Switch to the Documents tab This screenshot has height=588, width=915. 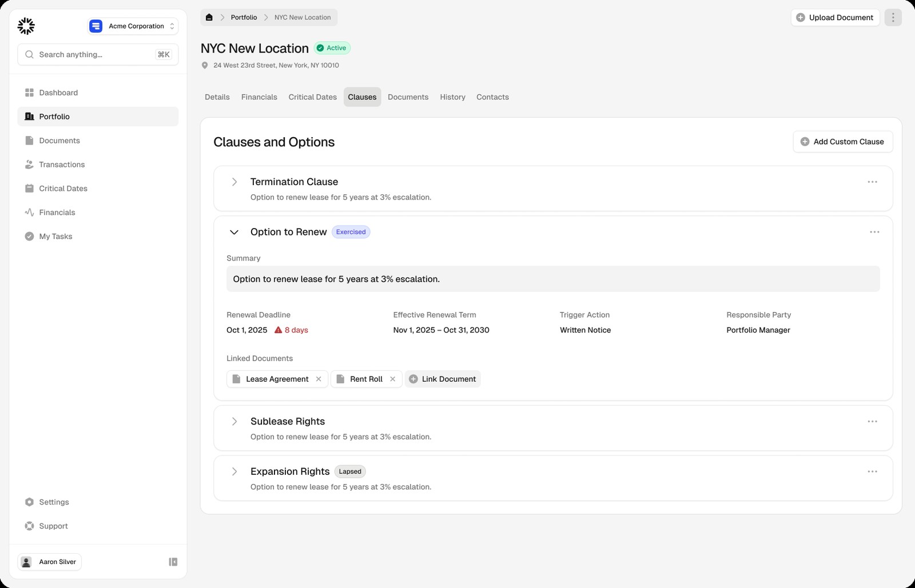408,97
